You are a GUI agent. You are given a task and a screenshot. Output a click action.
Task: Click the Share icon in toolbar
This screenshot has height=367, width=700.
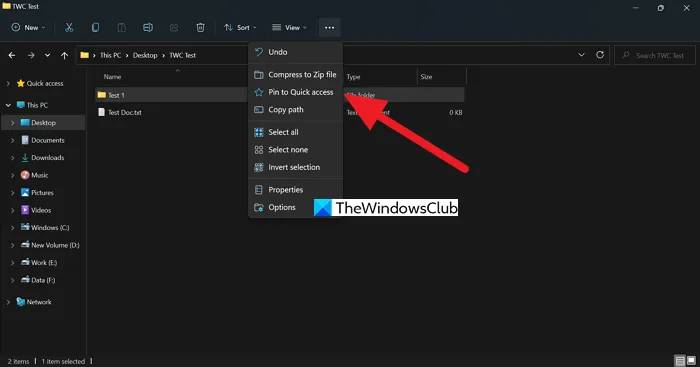(174, 28)
